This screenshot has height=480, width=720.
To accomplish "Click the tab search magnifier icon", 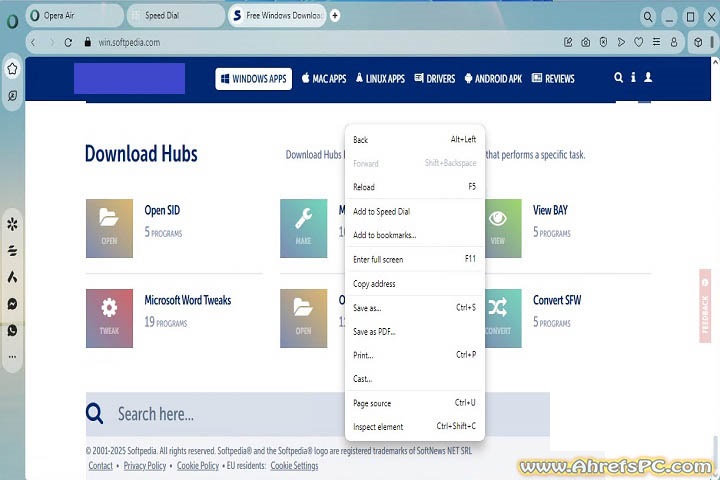I will tap(647, 17).
